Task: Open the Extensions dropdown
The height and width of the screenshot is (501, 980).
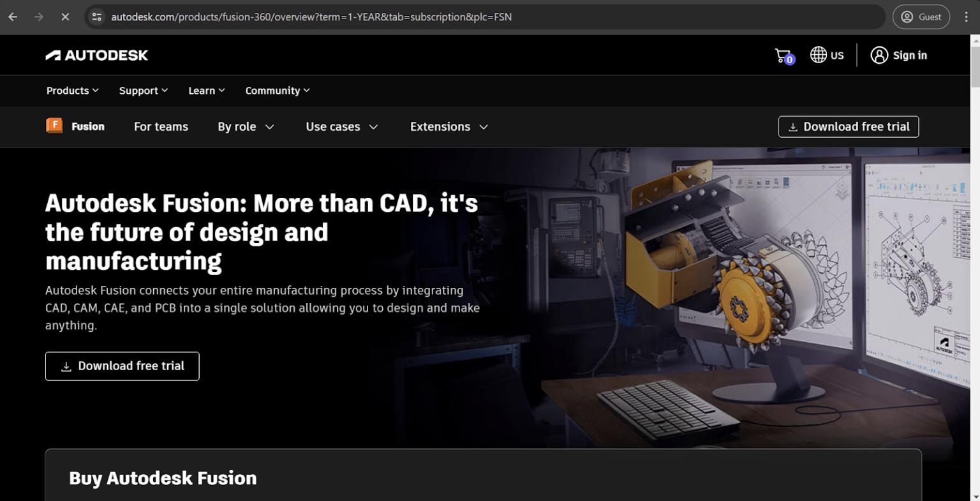Action: click(x=449, y=126)
